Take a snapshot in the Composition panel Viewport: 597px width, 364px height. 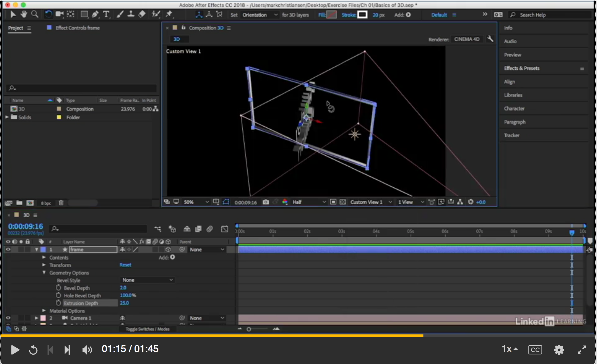click(265, 202)
